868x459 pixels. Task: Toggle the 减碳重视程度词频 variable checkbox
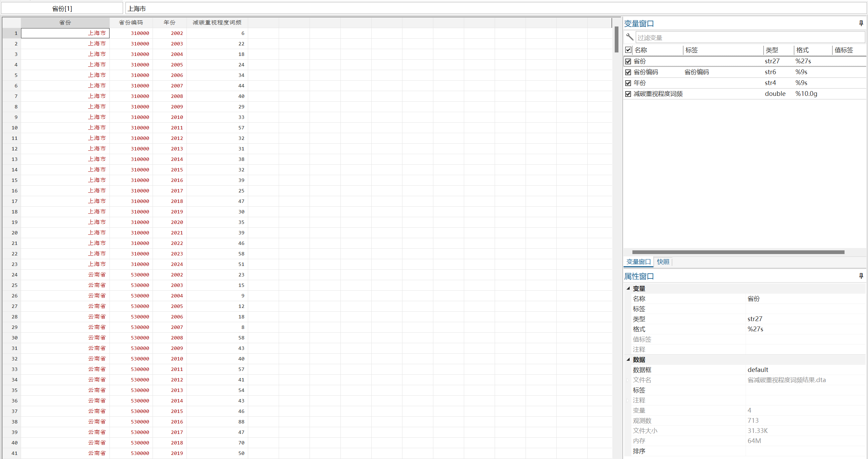pyautogui.click(x=628, y=94)
